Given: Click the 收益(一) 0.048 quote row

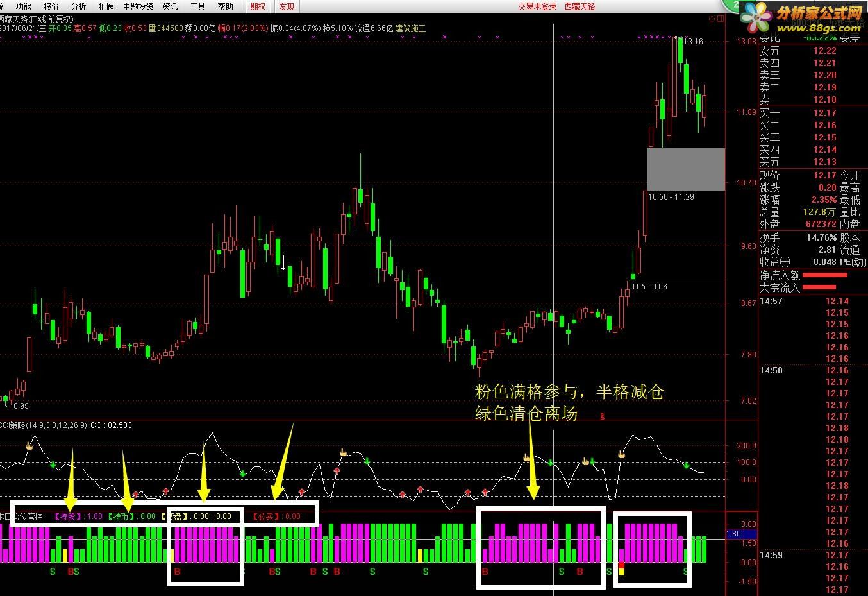Looking at the screenshot, I should tap(798, 262).
